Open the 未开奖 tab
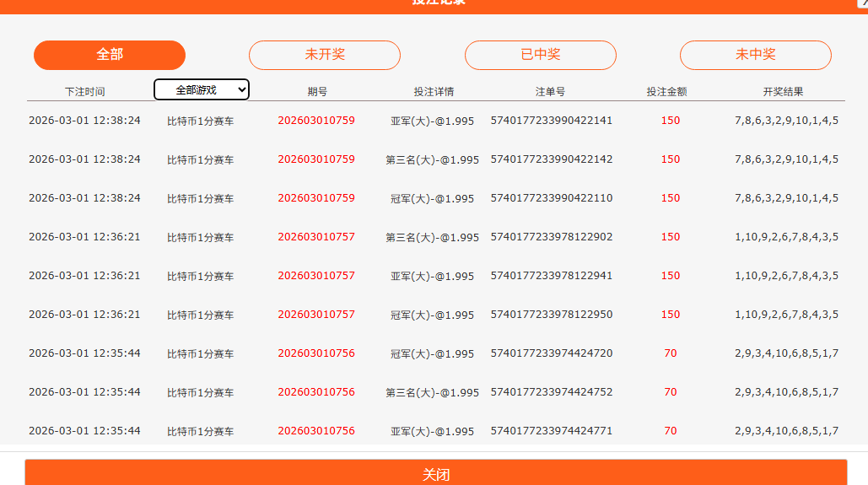The width and height of the screenshot is (868, 485). (325, 55)
